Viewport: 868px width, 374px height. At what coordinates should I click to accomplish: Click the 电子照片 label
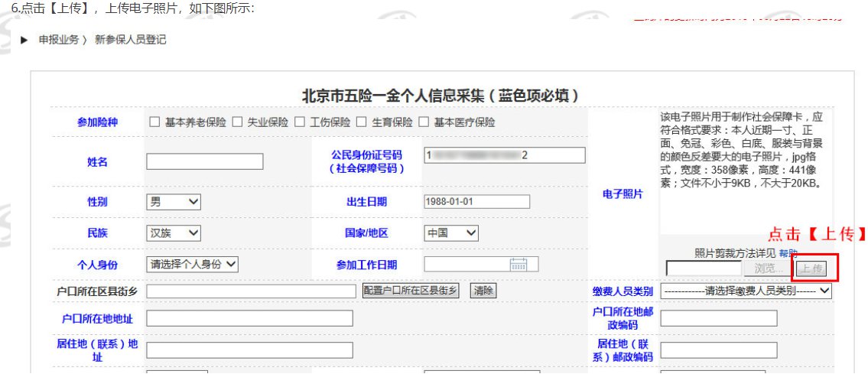[623, 195]
